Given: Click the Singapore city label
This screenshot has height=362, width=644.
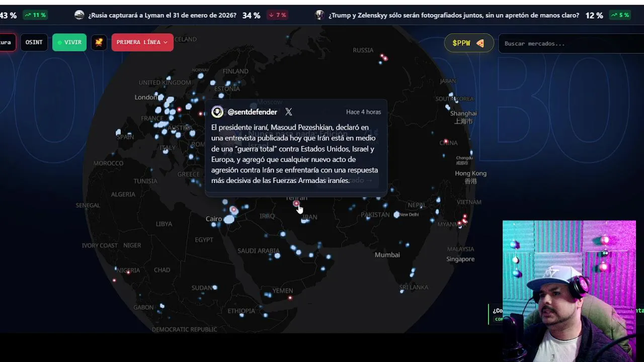Looking at the screenshot, I should coord(460,259).
